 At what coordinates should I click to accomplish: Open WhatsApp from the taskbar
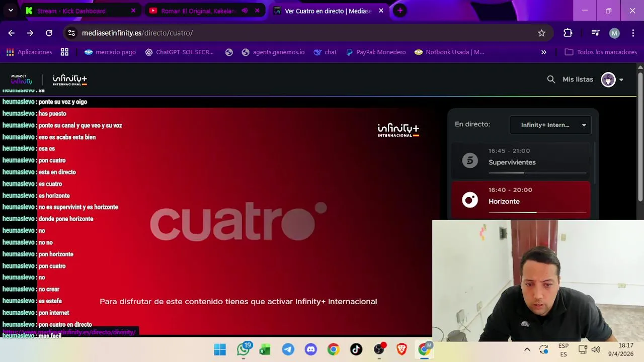244,349
